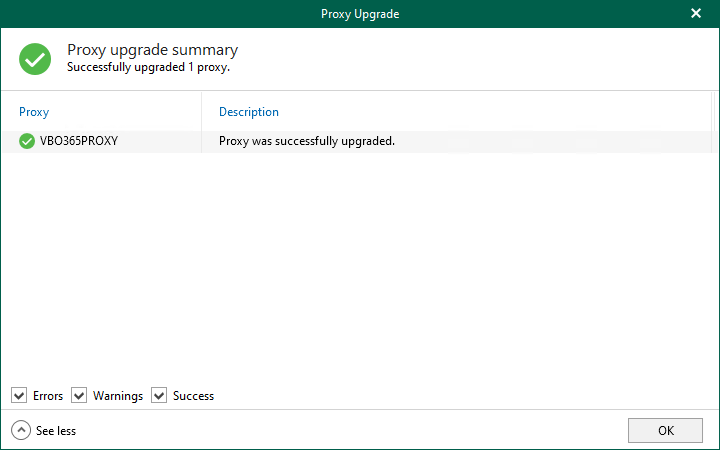Collapse details with the See less chevron icon
The height and width of the screenshot is (450, 720).
(x=21, y=430)
